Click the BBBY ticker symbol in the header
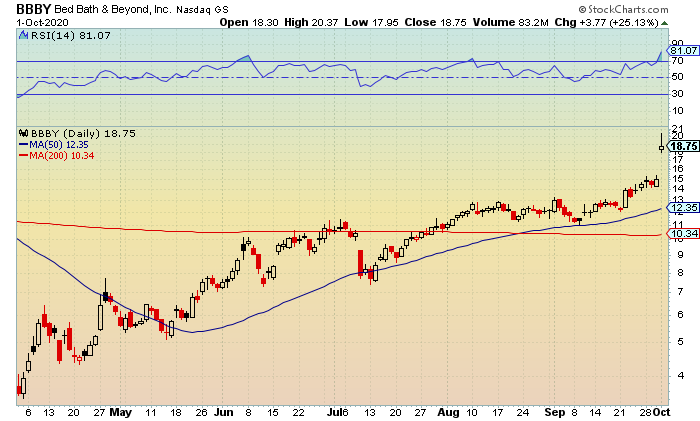Viewport: 700px width, 421px height. [34, 9]
